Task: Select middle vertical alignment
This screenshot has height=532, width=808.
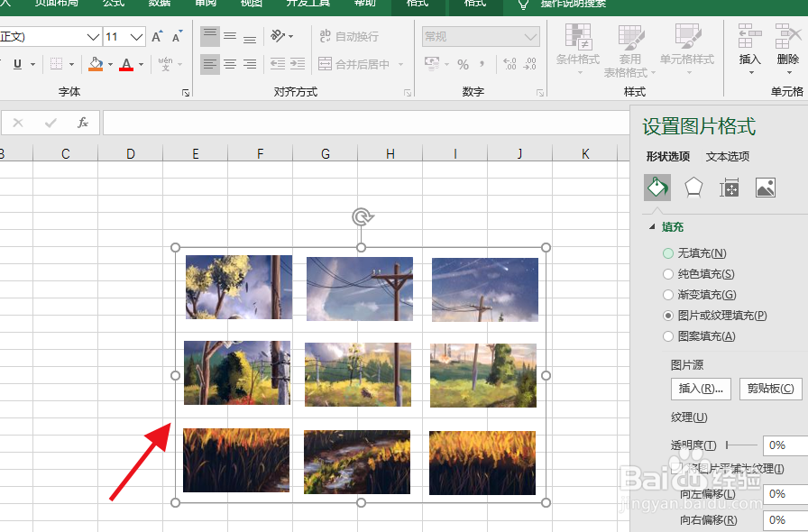Action: coord(230,36)
